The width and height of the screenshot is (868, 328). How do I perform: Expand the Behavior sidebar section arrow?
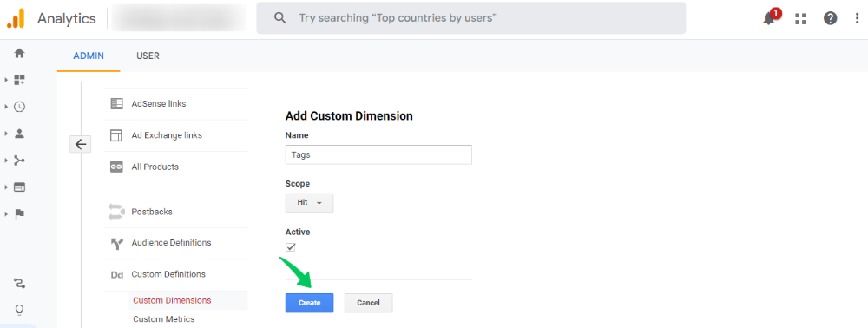click(x=6, y=187)
